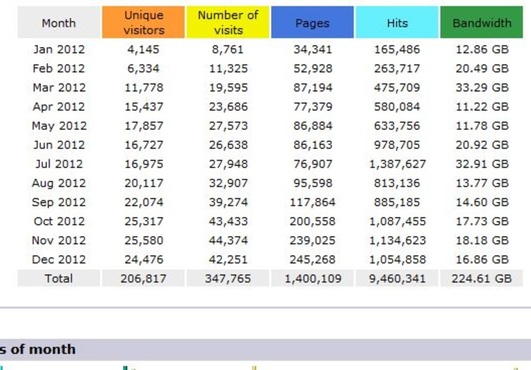Click bandwidth value 12.86 GB
This screenshot has width=531, height=370.
click(x=482, y=49)
